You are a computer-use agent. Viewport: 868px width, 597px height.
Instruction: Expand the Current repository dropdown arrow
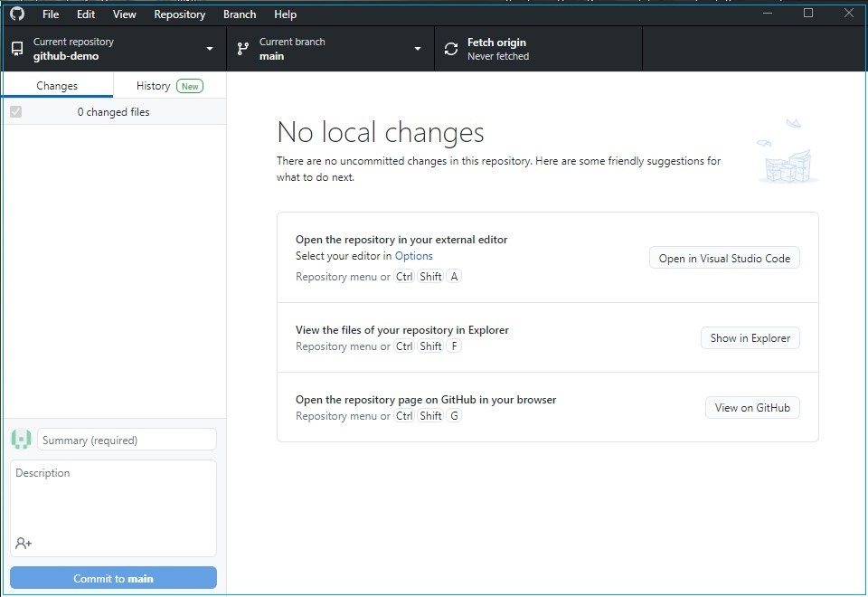tap(210, 49)
